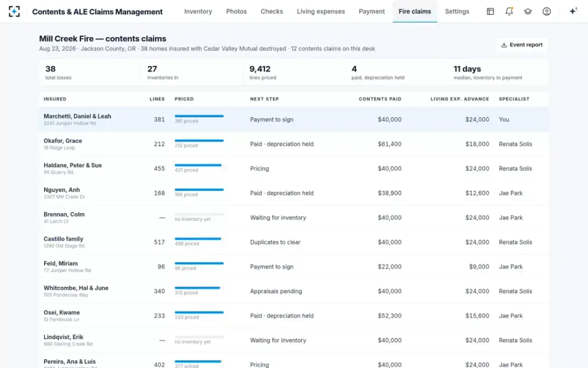Image resolution: width=588 pixels, height=368 pixels.
Task: Click Marchetti's 'Payment to sign' step
Action: tap(271, 120)
